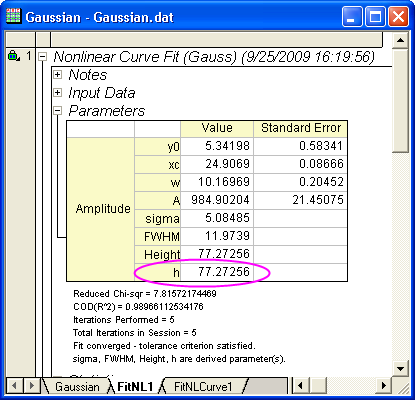
Task: Click the Notes tree label
Action: (88, 75)
